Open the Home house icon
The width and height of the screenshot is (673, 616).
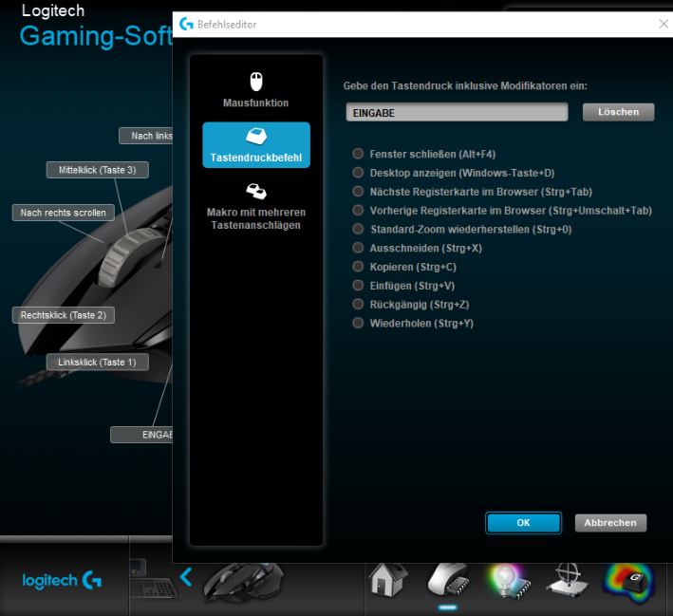point(389,580)
